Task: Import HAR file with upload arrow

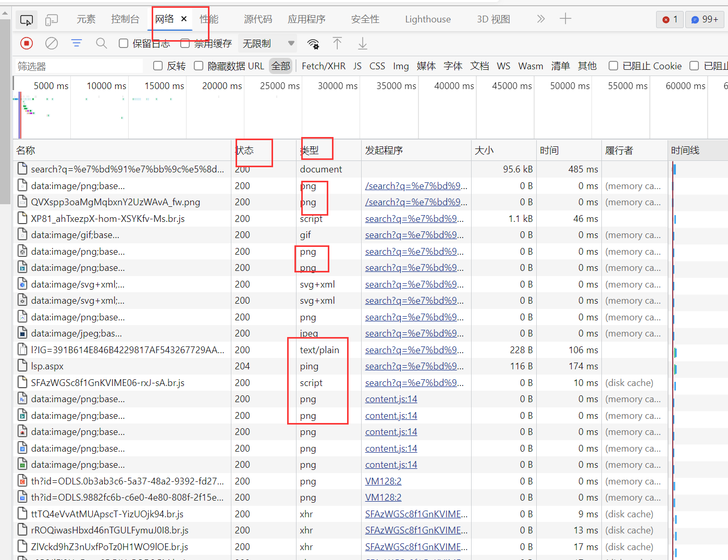Action: click(338, 43)
